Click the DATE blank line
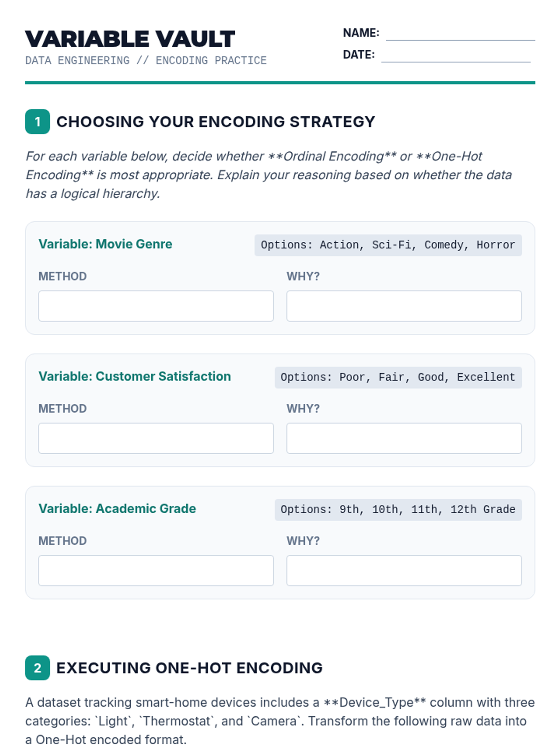The height and width of the screenshot is (747, 560). pyautogui.click(x=455, y=56)
